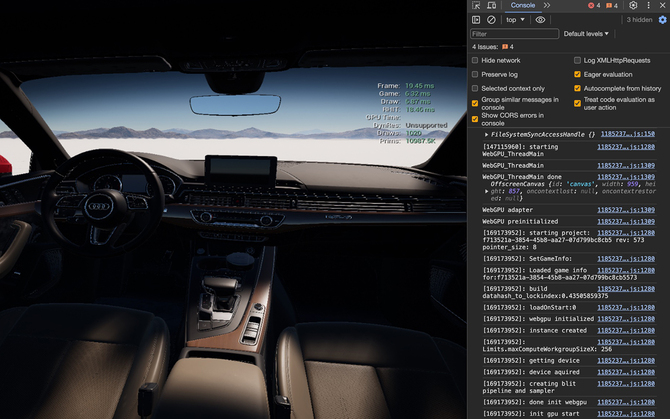Open source link for instance created entry
Screen dimensions: 670x419
(626, 330)
